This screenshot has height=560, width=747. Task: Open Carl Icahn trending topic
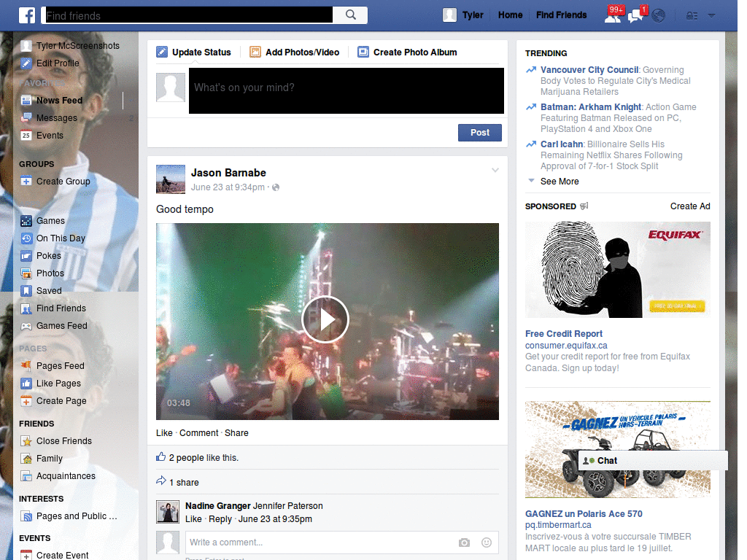(562, 144)
